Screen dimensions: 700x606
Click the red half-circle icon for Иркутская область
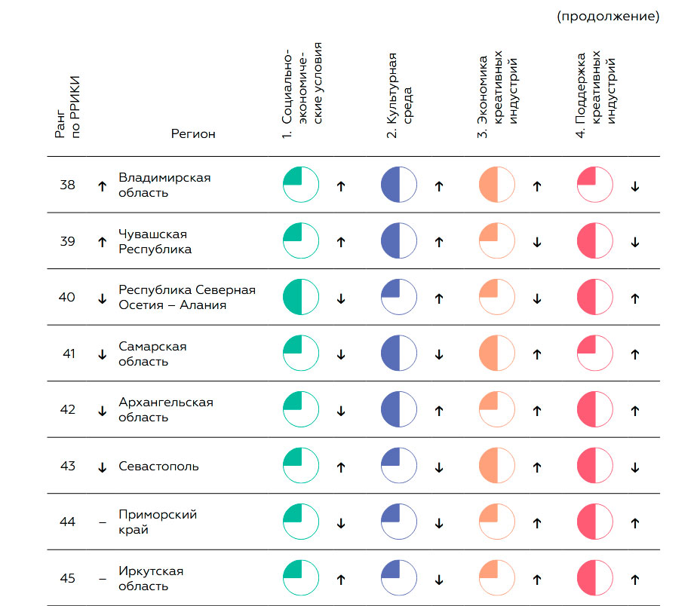(595, 579)
